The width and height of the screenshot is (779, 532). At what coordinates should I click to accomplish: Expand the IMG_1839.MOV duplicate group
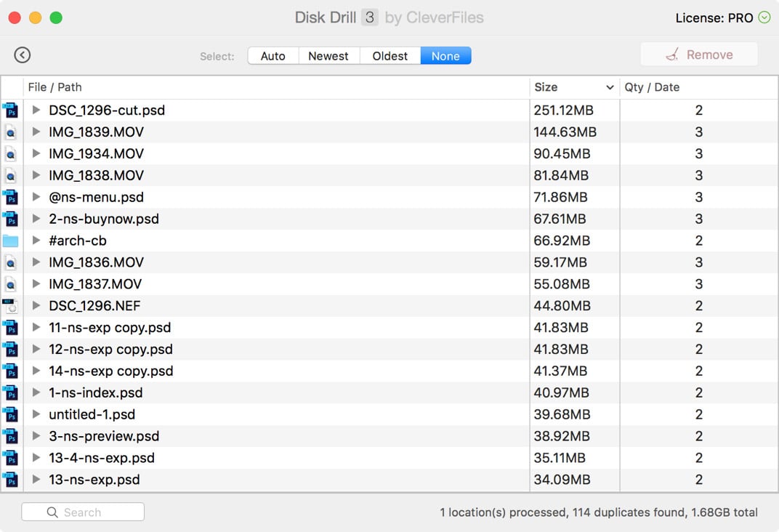pyautogui.click(x=36, y=132)
